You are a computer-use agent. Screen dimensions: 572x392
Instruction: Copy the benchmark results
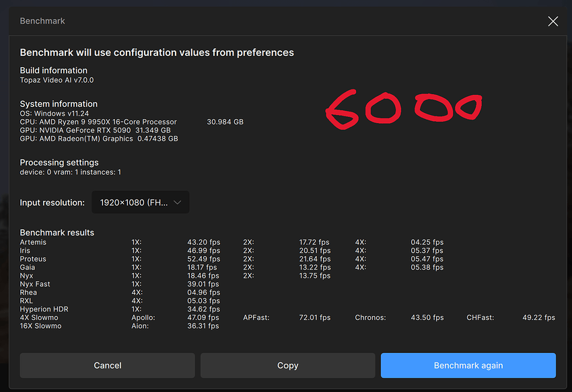[x=287, y=366]
